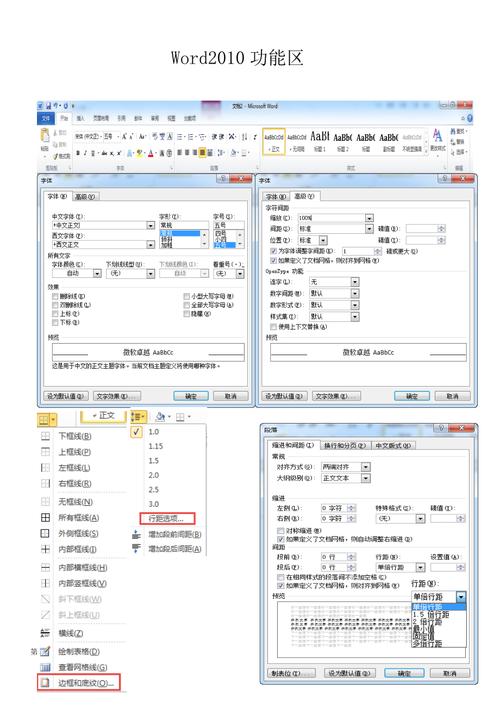The image size is (500, 708).
Task: Click the 增加段前间距 icon in spacing menu
Action: (x=136, y=535)
